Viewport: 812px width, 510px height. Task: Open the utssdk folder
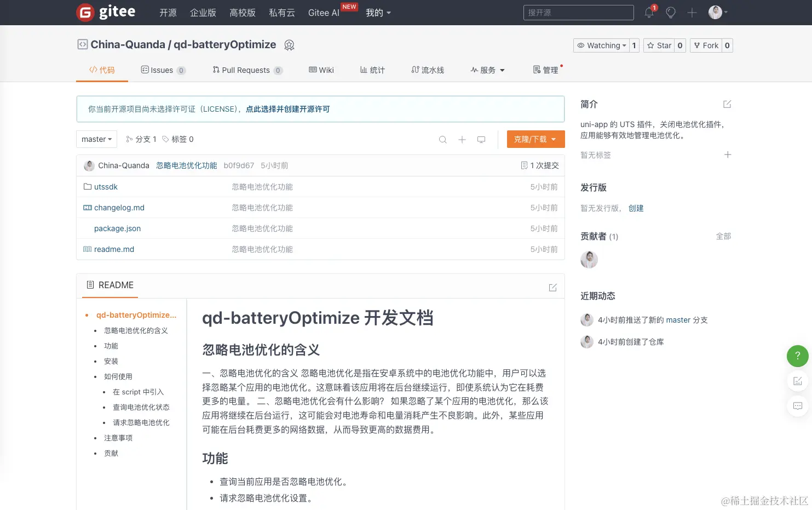click(x=106, y=187)
